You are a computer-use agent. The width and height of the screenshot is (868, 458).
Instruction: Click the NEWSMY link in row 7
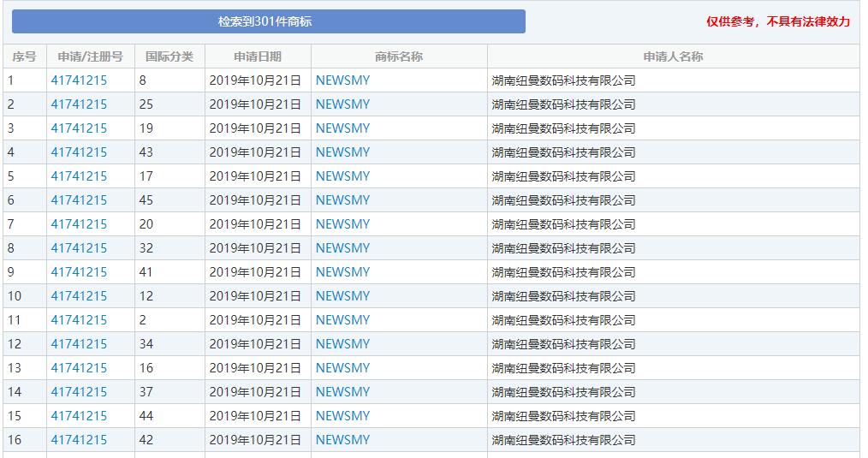(342, 224)
